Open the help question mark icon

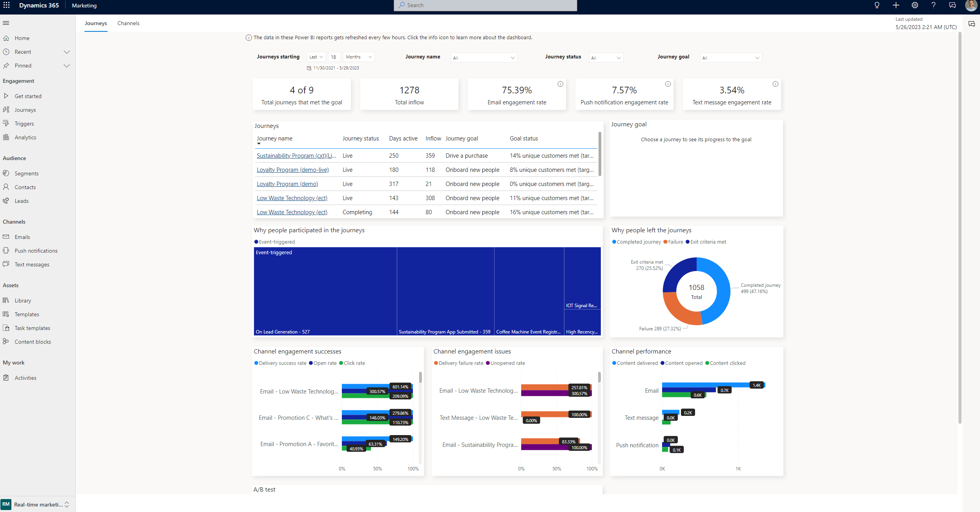click(x=933, y=5)
